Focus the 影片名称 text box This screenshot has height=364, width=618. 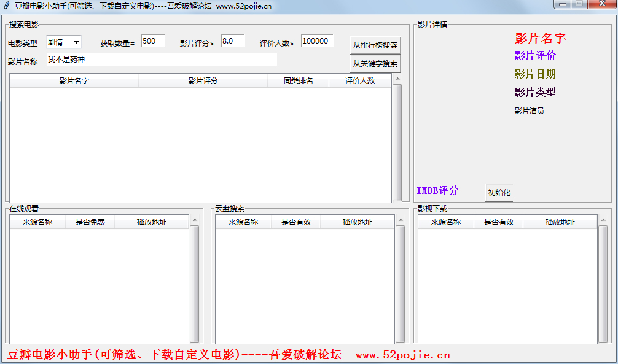(x=162, y=60)
